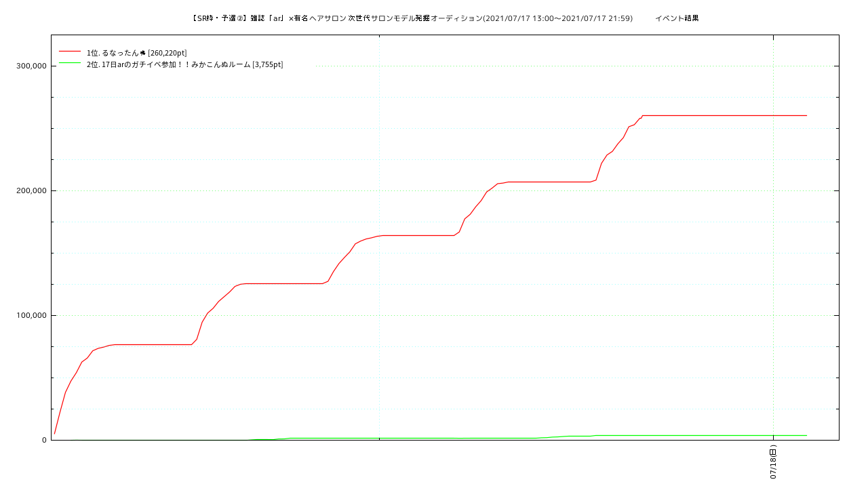
Task: Click the 300,000 y-axis label
Action: point(31,66)
